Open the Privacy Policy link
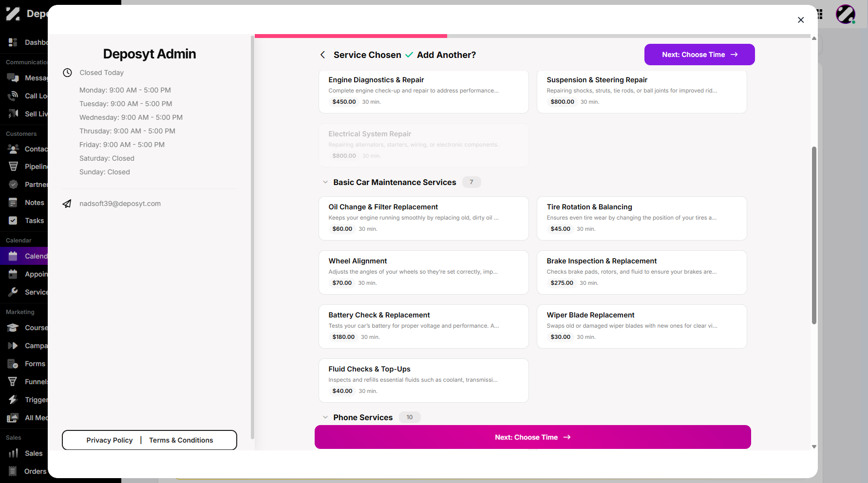This screenshot has height=483, width=868. pyautogui.click(x=110, y=440)
